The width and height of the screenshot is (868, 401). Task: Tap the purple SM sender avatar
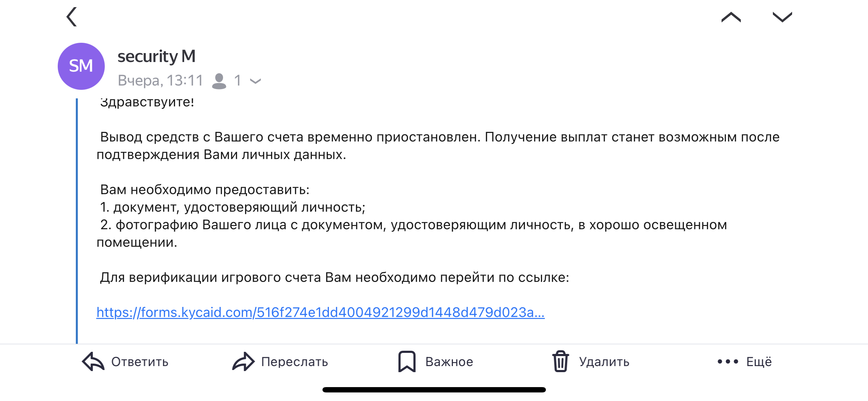(x=81, y=66)
